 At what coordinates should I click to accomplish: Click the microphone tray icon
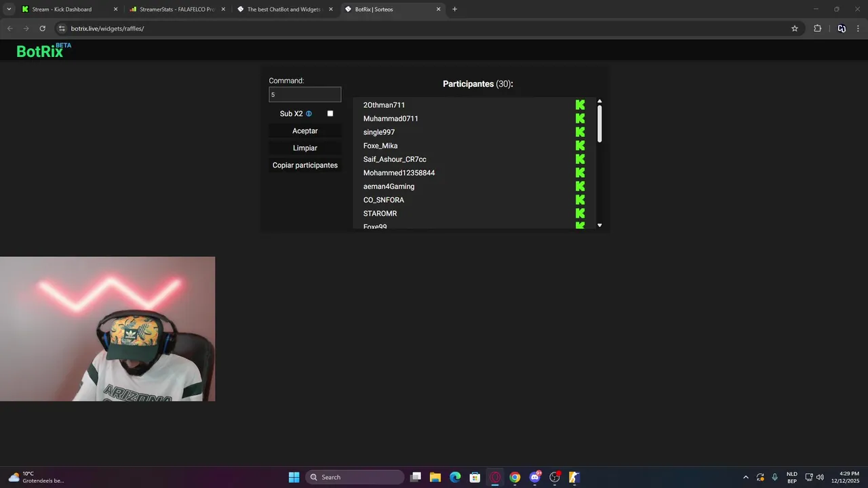pyautogui.click(x=774, y=477)
